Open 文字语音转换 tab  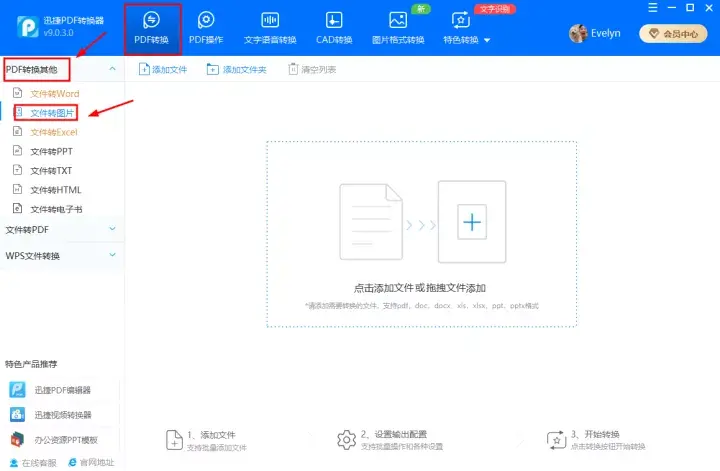(x=270, y=28)
